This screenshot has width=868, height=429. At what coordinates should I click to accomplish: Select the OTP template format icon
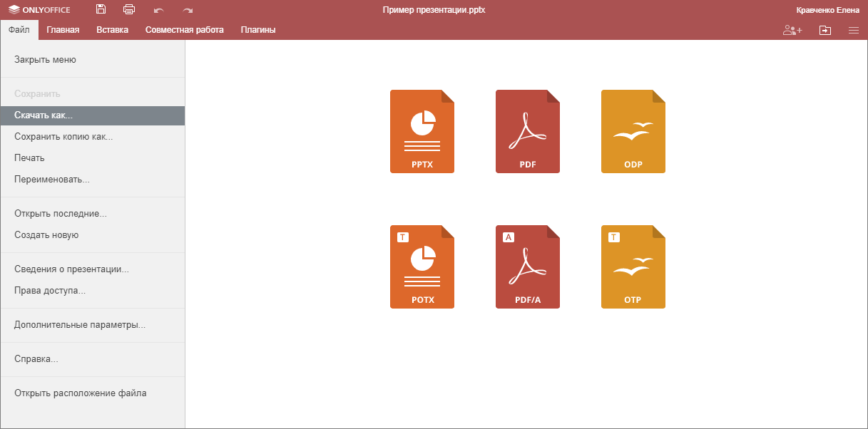click(633, 267)
